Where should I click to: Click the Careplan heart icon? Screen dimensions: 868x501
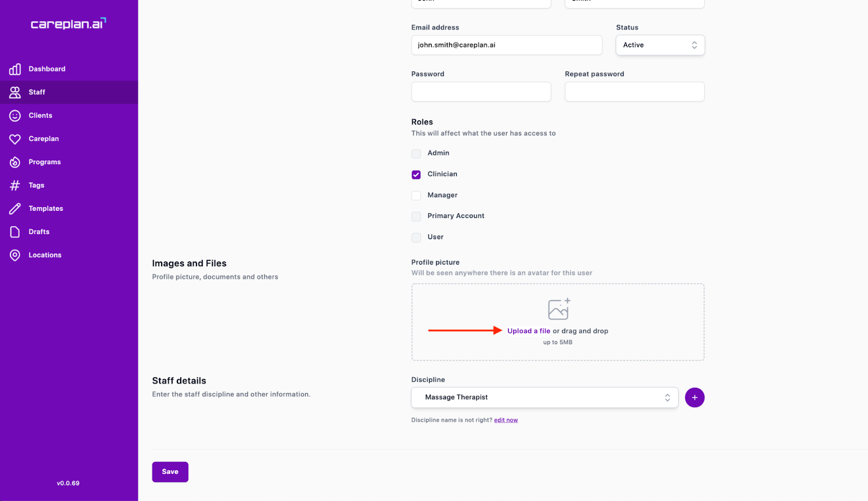point(15,139)
